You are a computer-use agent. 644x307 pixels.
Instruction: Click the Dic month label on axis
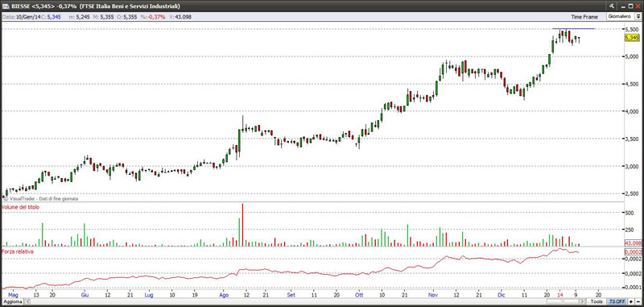coord(501,295)
